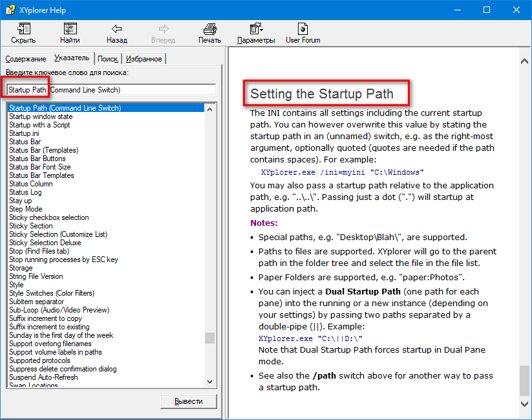Click the help content scroll-up arrow
This screenshot has width=532, height=420.
click(x=524, y=62)
